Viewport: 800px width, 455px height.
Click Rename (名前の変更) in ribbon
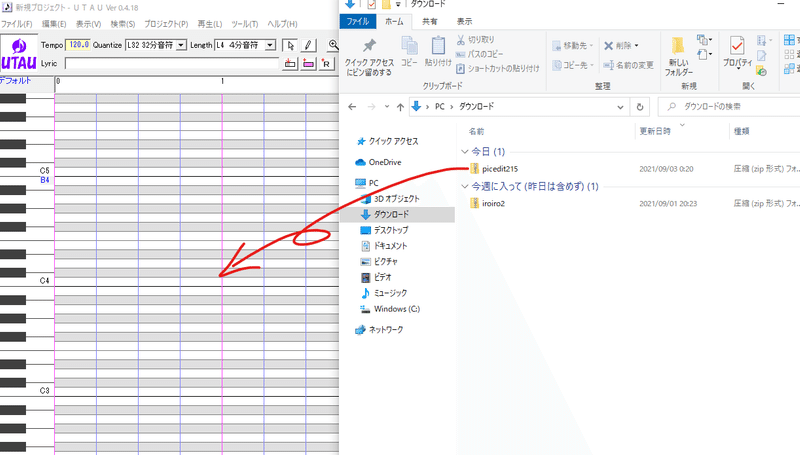tap(628, 65)
